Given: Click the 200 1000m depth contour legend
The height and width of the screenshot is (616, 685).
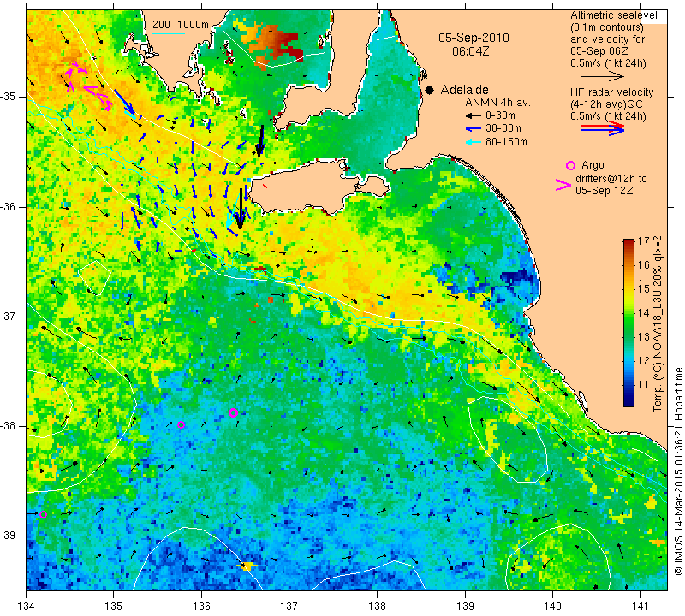Looking at the screenshot, I should 181,25.
